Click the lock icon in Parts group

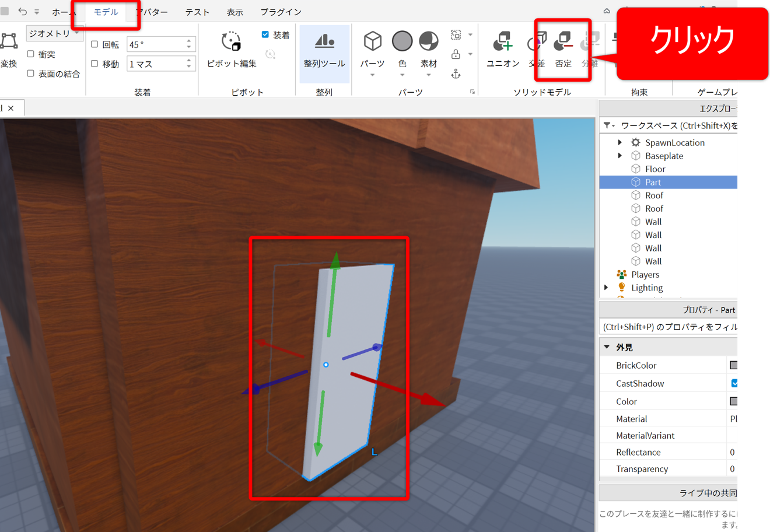456,54
